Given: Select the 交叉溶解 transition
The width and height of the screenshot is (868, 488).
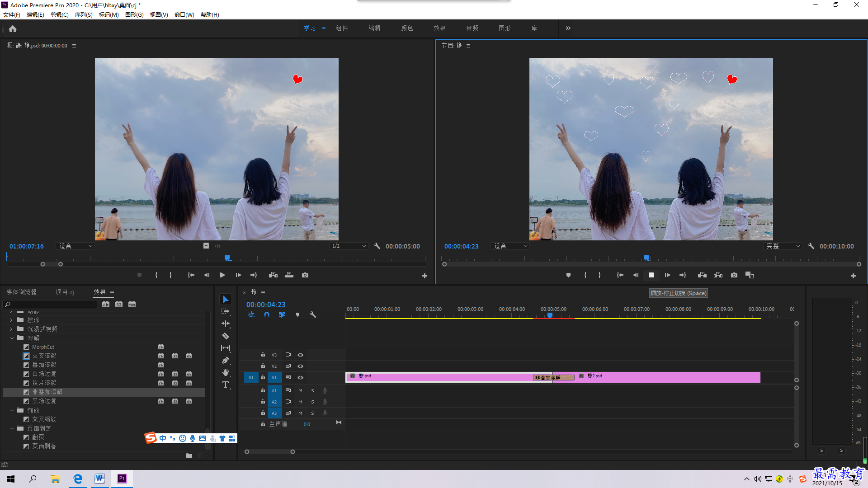Looking at the screenshot, I should (x=44, y=356).
